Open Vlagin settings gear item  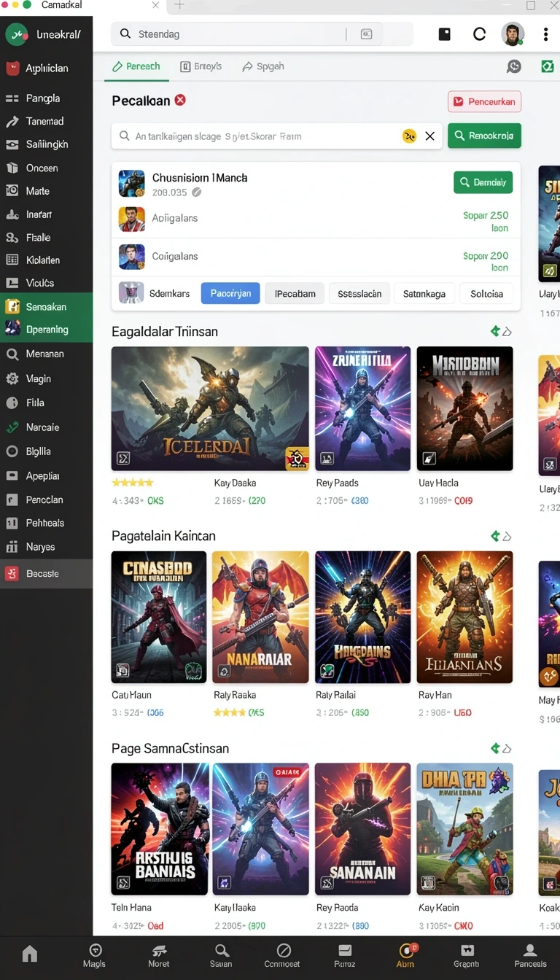[x=46, y=378]
